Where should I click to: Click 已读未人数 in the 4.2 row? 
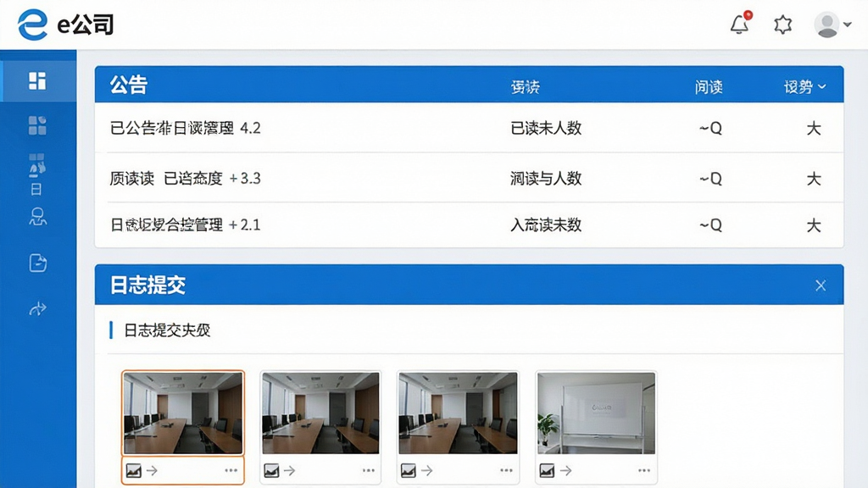coord(546,128)
